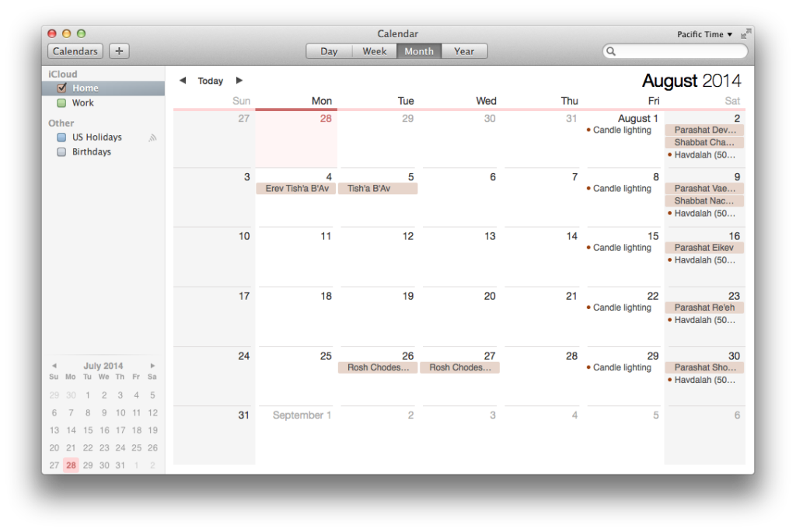Go to previous month using left arrow
Screen dimensions: 796x532
tap(183, 81)
